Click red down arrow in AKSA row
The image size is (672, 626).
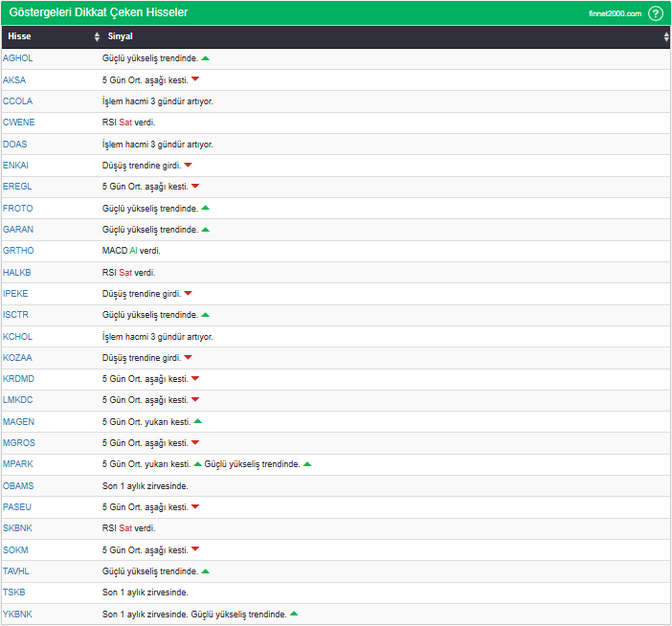coord(195,79)
